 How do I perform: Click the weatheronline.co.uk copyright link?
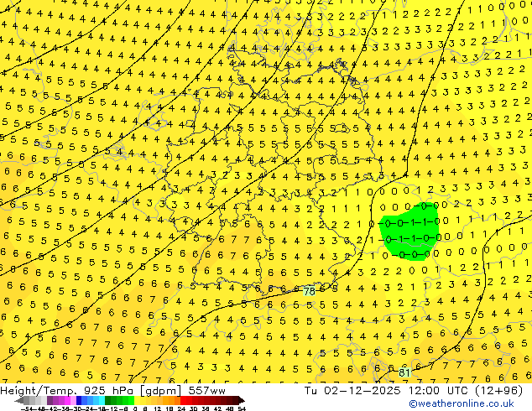click(x=462, y=403)
